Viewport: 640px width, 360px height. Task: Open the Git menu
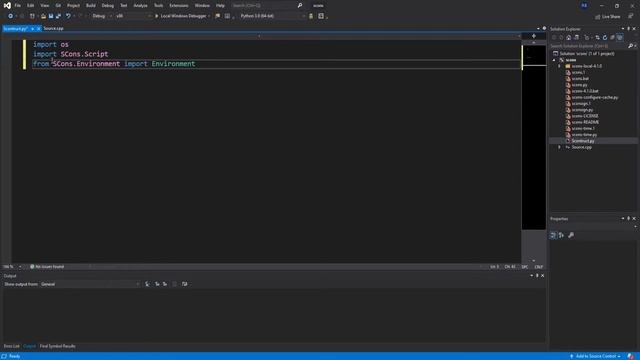coord(58,6)
